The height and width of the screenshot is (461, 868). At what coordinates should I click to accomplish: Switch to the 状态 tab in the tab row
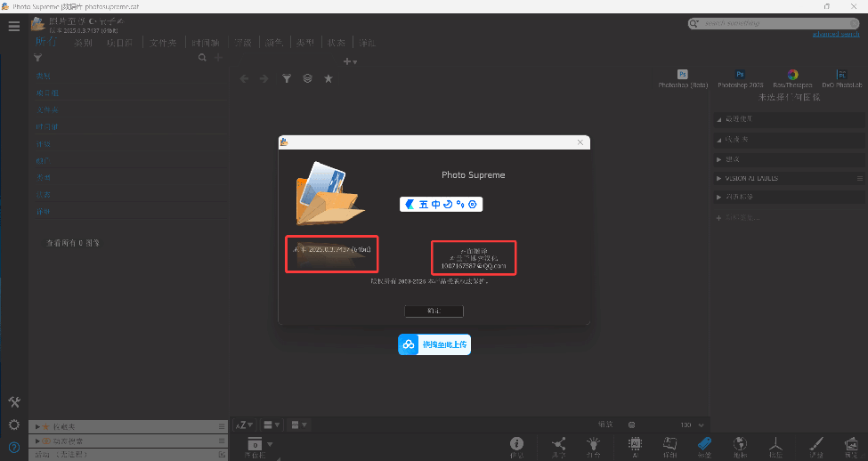pyautogui.click(x=336, y=43)
